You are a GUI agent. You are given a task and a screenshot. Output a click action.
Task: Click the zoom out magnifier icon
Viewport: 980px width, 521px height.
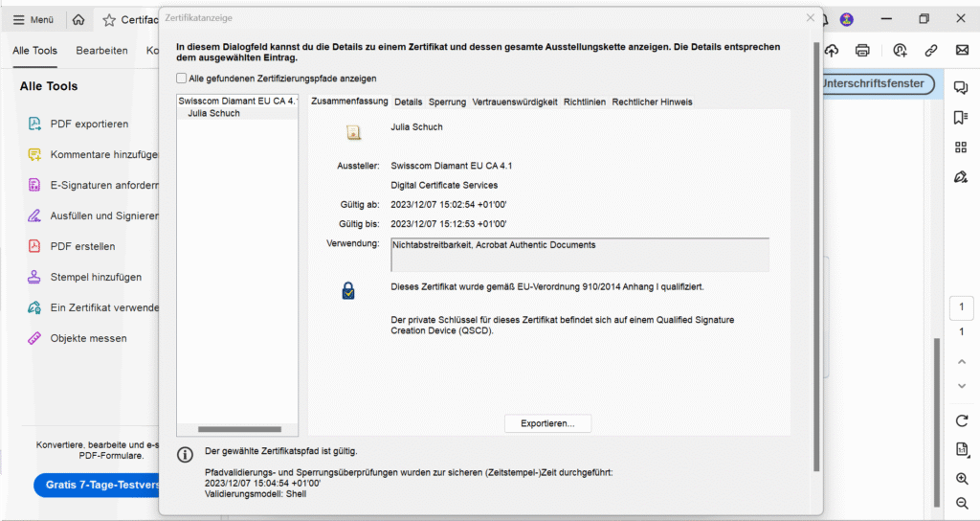point(962,504)
